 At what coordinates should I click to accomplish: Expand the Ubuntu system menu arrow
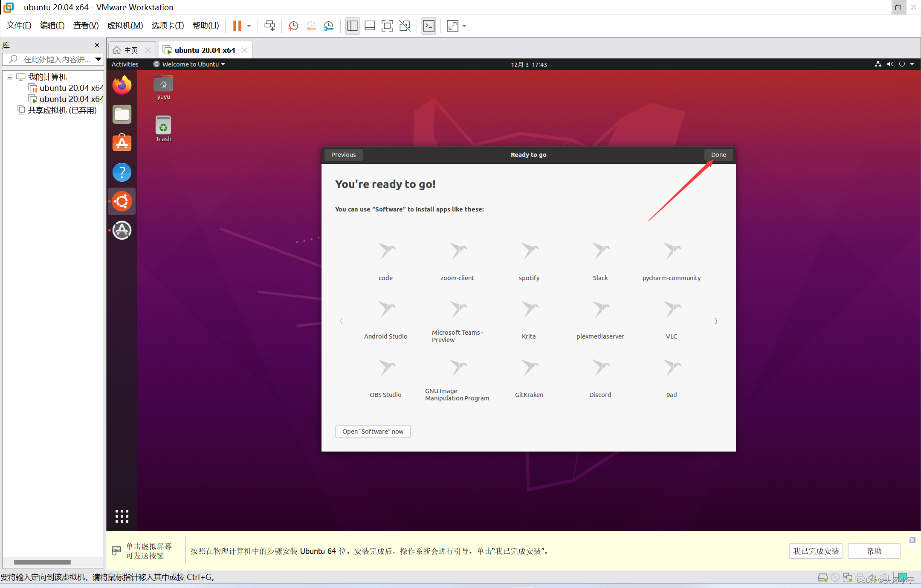[912, 64]
